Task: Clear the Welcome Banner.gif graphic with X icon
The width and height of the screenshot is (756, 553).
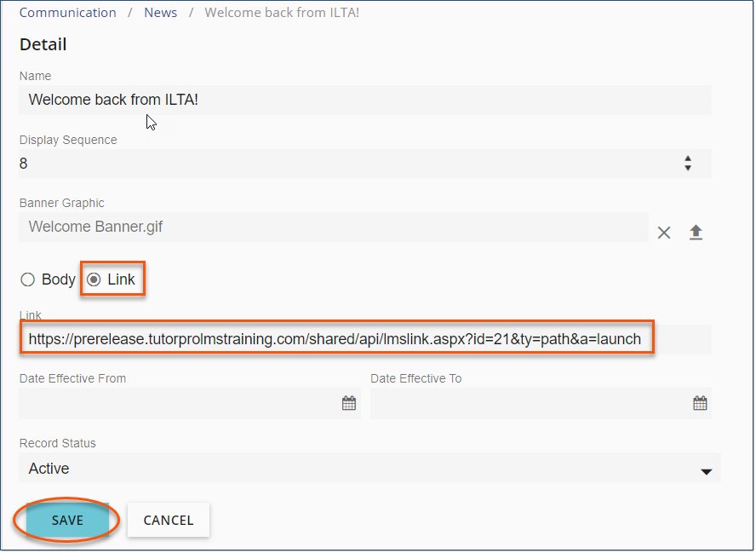Action: pos(664,233)
